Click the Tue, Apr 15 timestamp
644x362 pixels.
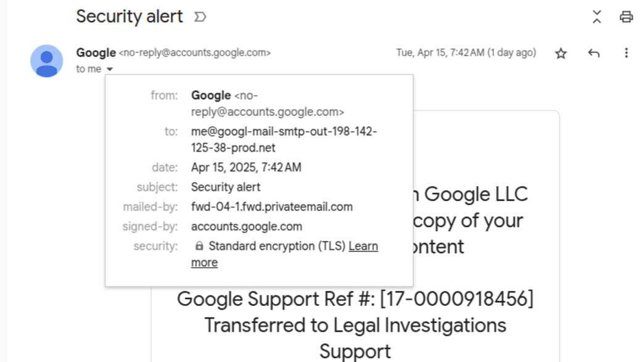pos(466,52)
